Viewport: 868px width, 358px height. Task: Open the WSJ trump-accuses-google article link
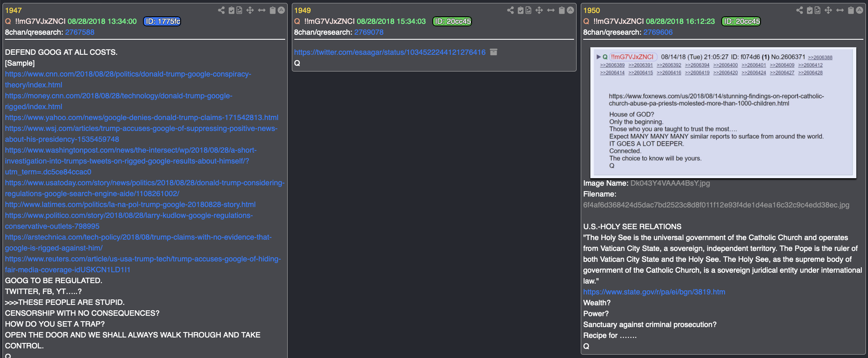tap(141, 134)
